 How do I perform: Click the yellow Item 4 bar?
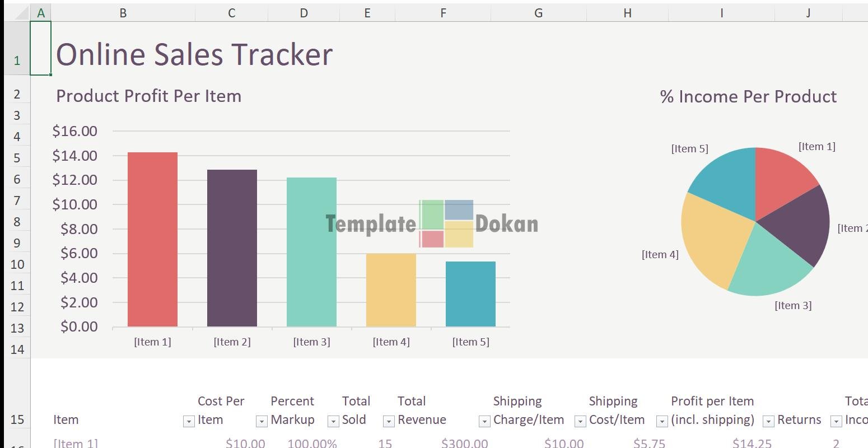(x=391, y=290)
